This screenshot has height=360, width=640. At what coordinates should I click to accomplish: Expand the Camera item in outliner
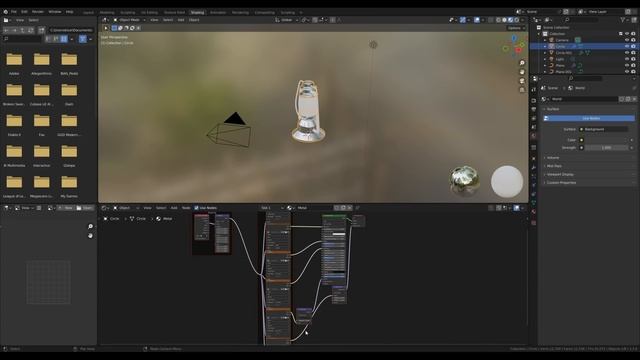point(545,40)
